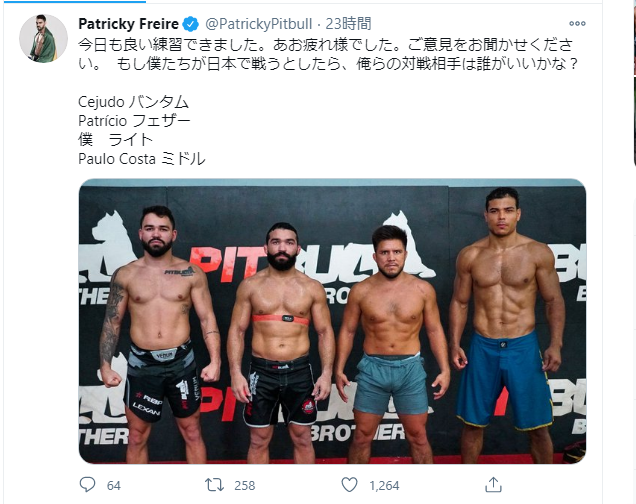This screenshot has width=636, height=504.
Task: Open the tweet's three-dot more menu
Action: 576,23
